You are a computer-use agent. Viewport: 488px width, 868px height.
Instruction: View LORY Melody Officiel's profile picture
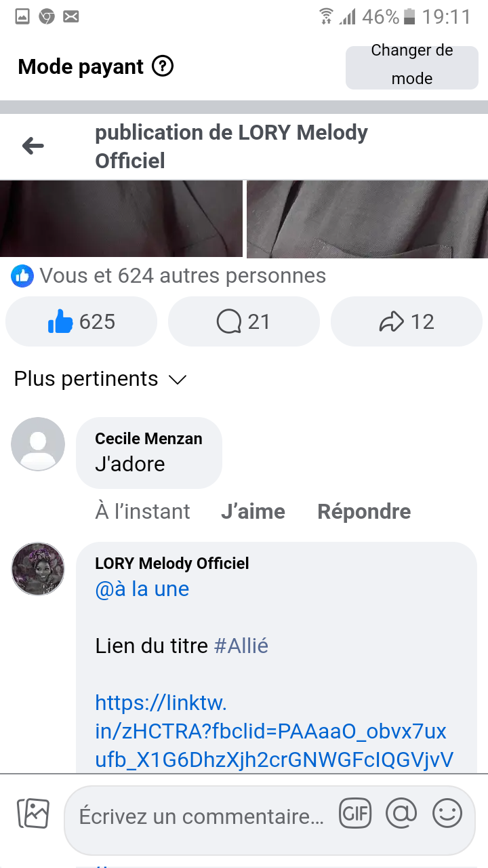coord(38,569)
